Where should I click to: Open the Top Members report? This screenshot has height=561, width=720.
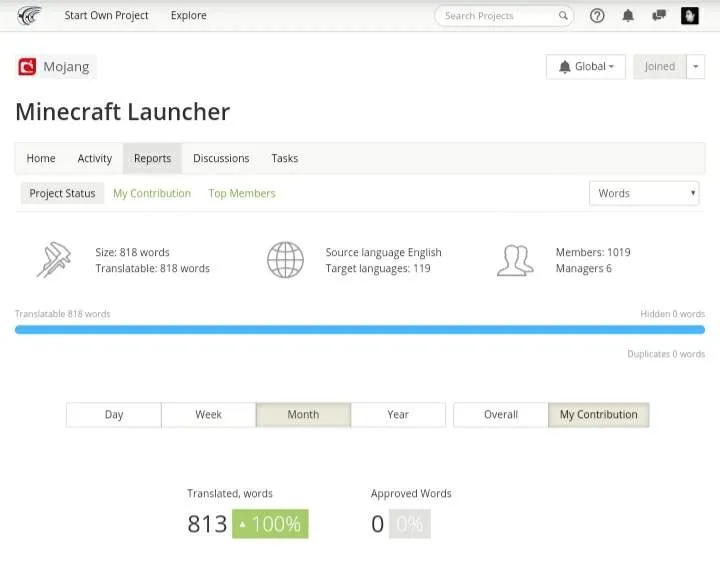[242, 193]
